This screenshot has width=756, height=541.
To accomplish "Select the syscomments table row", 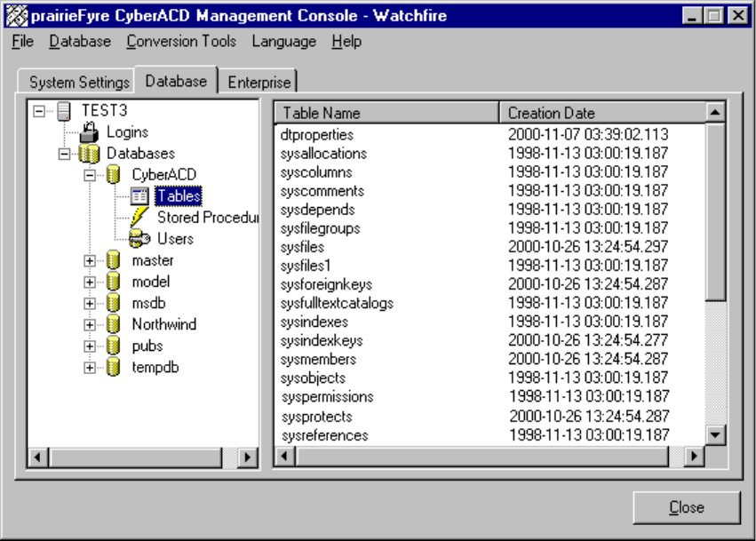I will pos(489,191).
